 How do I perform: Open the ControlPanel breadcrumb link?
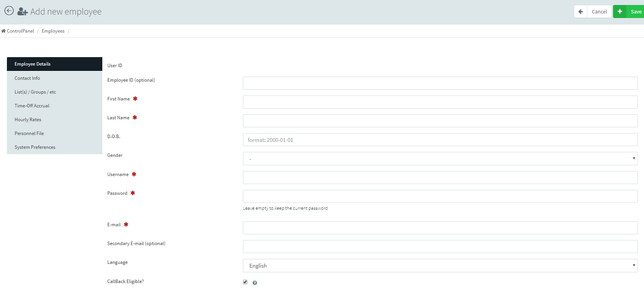20,31
